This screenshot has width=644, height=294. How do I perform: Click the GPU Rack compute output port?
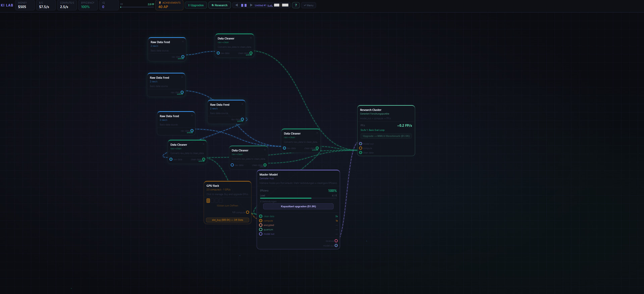(248, 212)
